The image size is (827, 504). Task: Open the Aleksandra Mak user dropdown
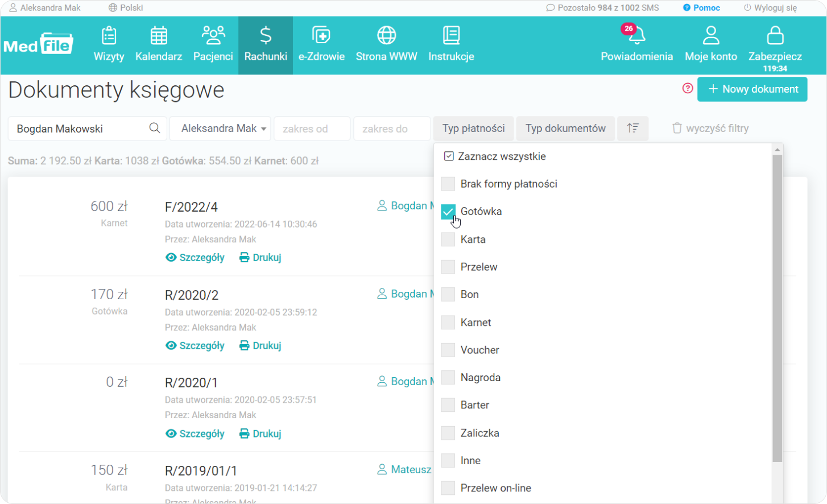(x=221, y=129)
